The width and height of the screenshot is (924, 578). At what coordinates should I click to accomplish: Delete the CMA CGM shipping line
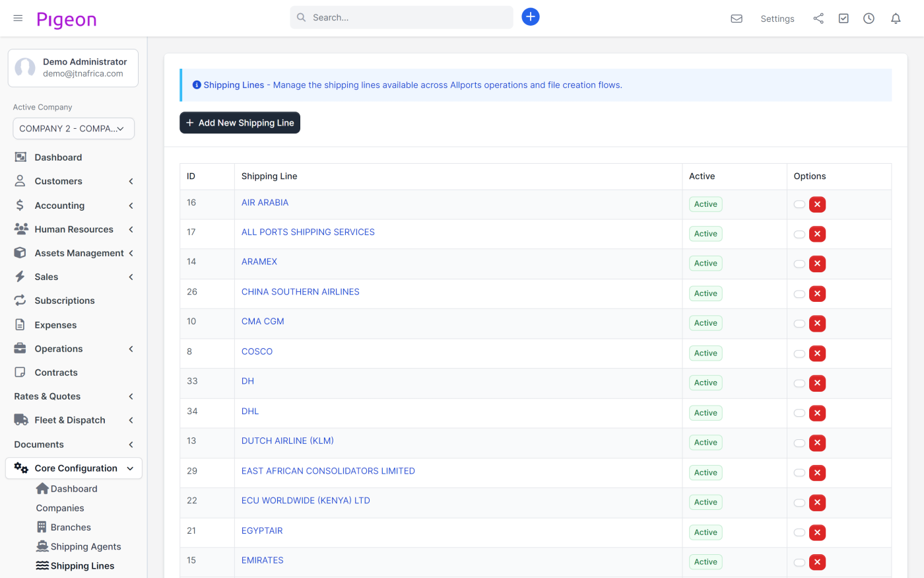817,324
